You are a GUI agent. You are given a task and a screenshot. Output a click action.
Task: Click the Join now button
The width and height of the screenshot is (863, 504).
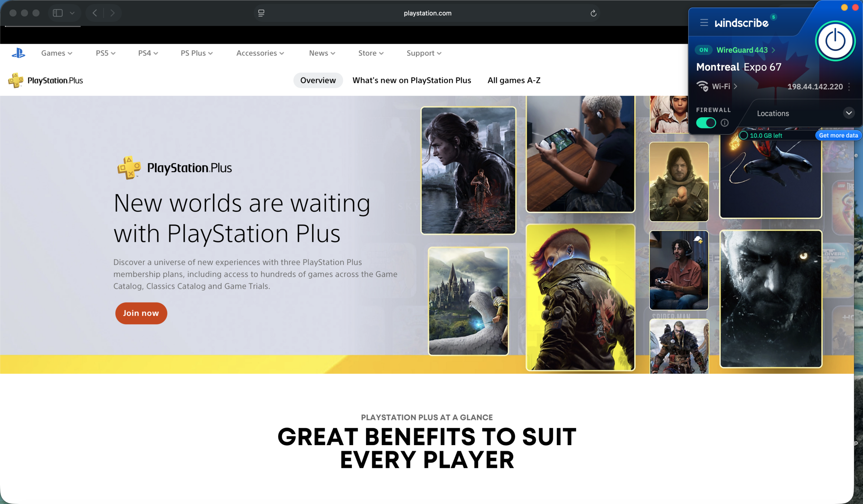coord(141,313)
